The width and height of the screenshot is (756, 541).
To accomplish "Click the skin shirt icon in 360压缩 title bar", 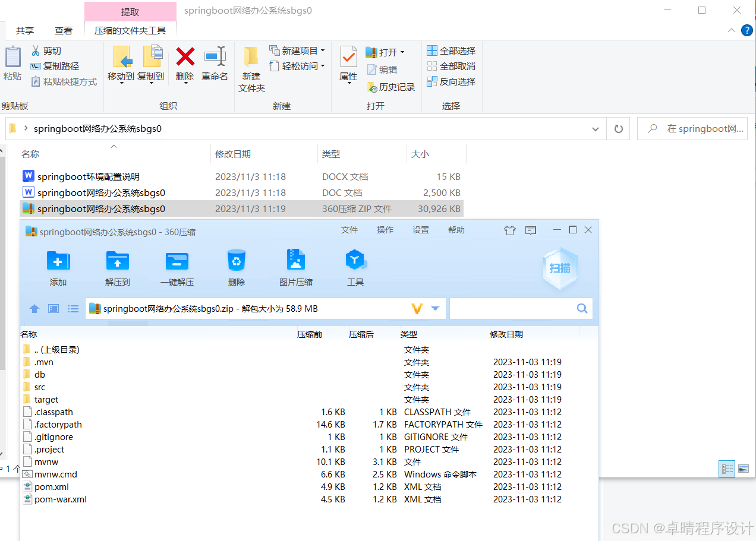I will (x=509, y=230).
